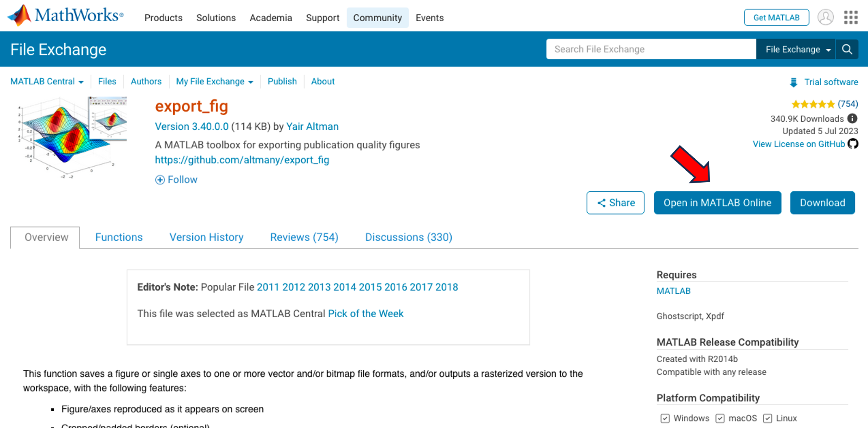
Task: Switch to the Version History tab
Action: (x=206, y=237)
